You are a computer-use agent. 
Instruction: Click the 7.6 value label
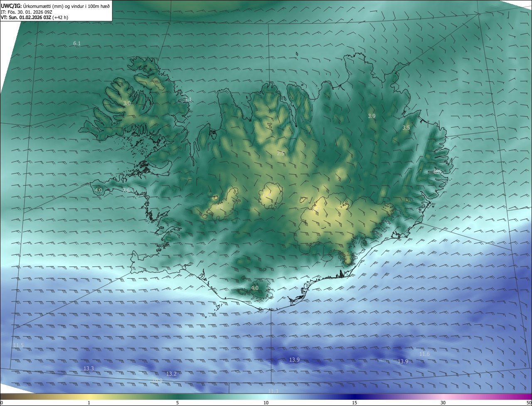point(126,190)
